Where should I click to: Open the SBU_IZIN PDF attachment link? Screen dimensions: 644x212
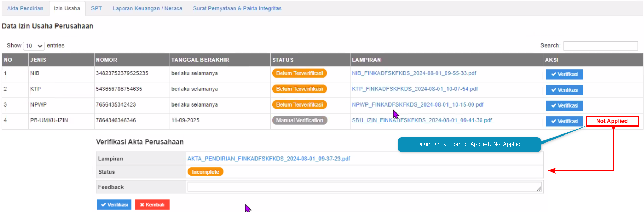click(x=422, y=120)
